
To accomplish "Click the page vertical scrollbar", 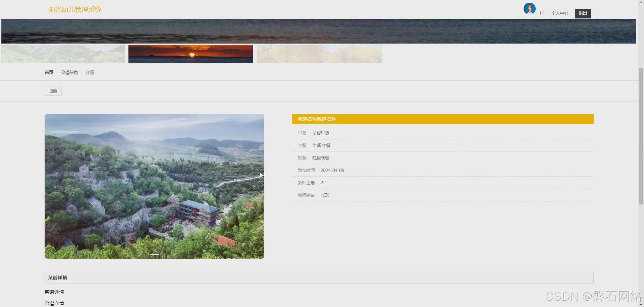I will [641, 137].
